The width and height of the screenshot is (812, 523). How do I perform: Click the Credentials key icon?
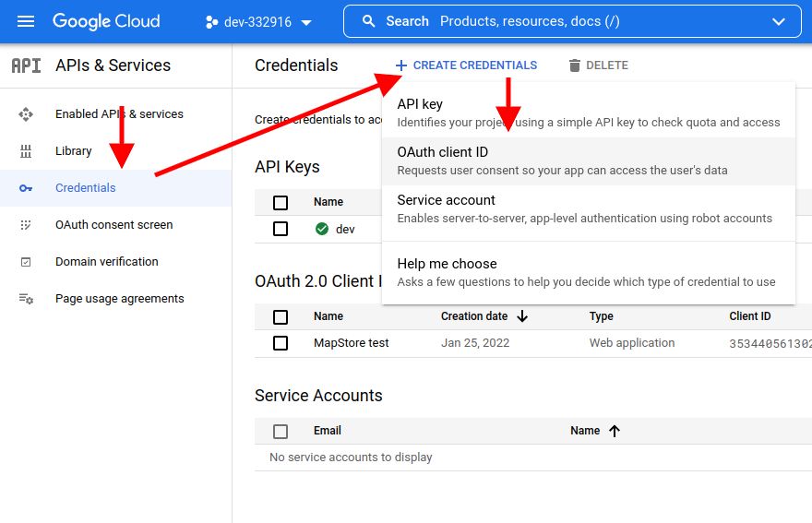(x=26, y=188)
